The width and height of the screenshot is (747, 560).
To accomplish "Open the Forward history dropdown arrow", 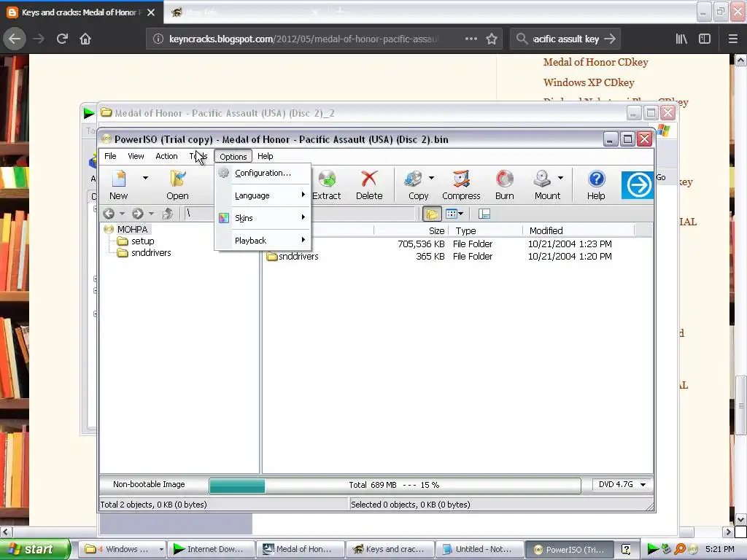I will coord(151,214).
